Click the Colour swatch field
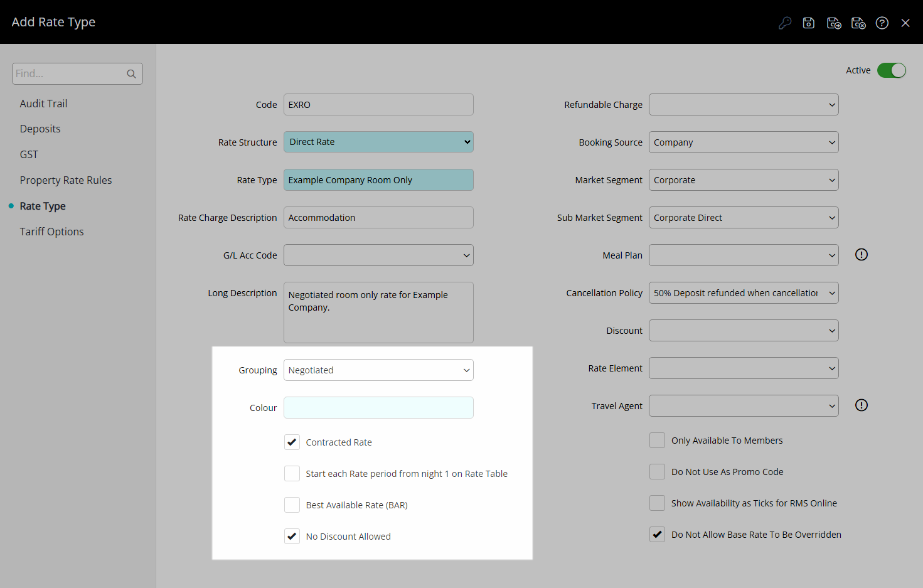The width and height of the screenshot is (923, 588). point(378,408)
